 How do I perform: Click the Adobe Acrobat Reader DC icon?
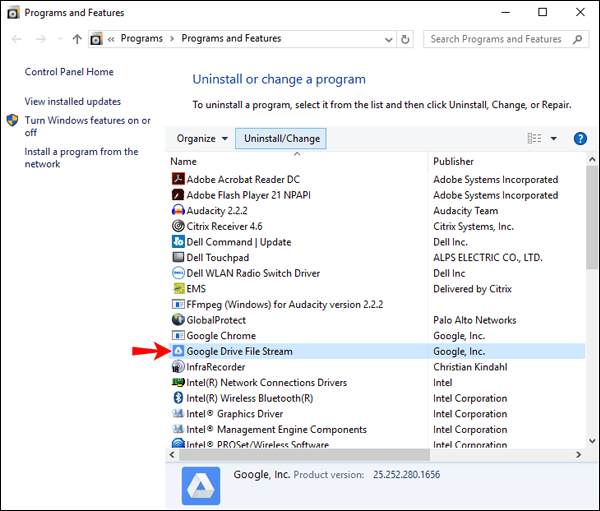pos(178,180)
